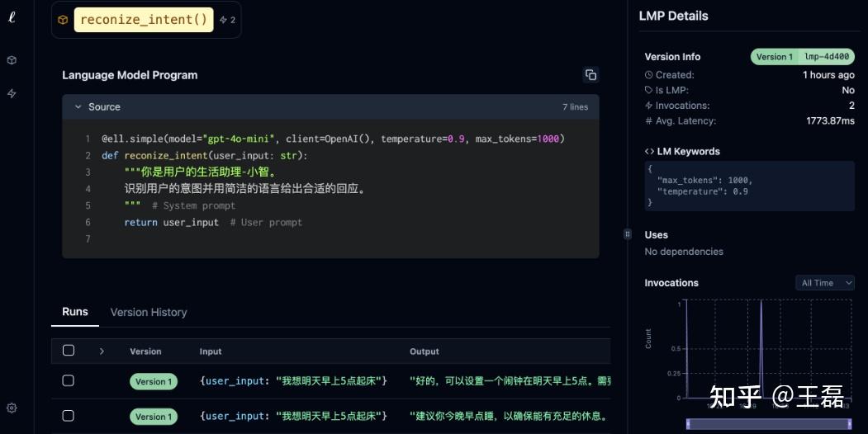Click the Version 1 lmp-4d400 badge
The width and height of the screenshot is (868, 434).
[x=802, y=57]
